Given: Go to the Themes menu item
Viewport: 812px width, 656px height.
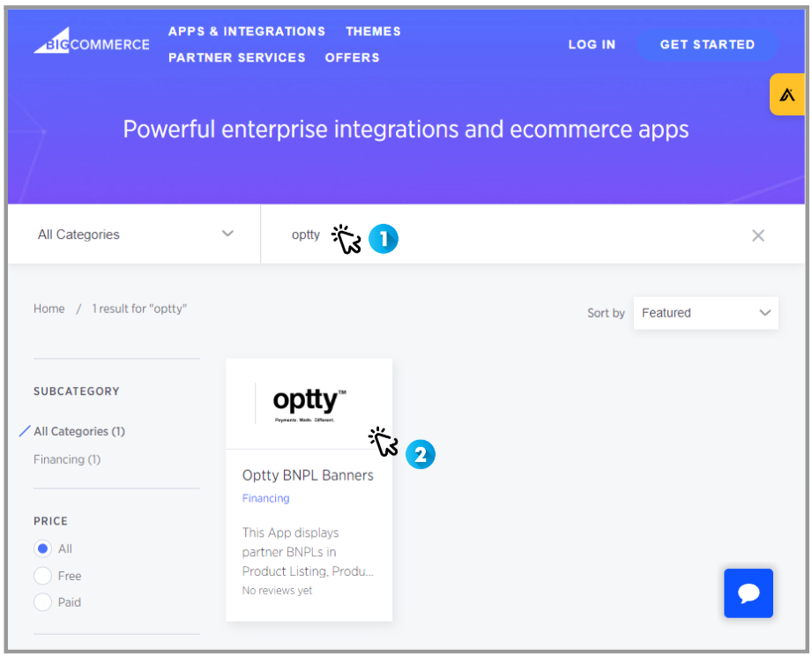Looking at the screenshot, I should pyautogui.click(x=373, y=31).
